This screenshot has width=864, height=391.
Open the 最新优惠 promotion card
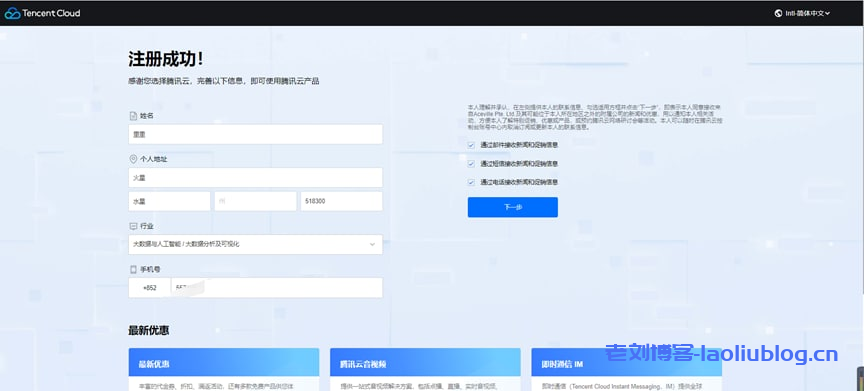[224, 370]
